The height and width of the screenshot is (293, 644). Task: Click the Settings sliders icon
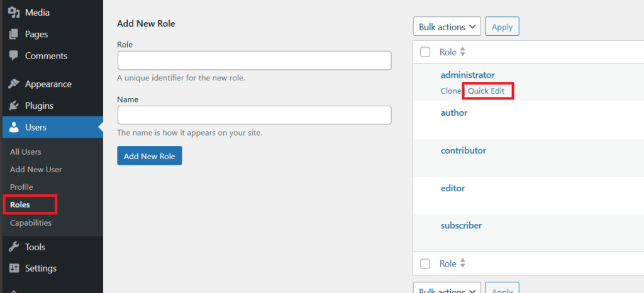(14, 268)
